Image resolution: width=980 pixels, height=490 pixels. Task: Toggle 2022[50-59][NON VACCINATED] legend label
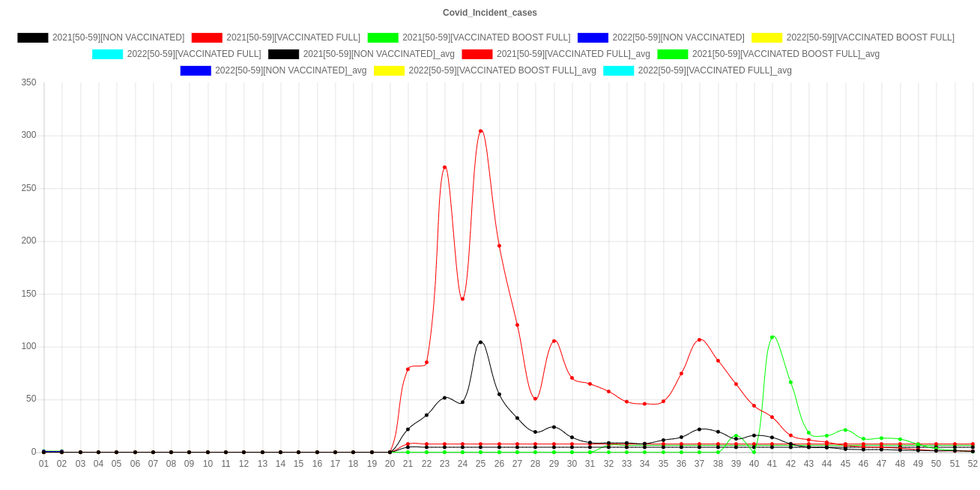(x=678, y=37)
